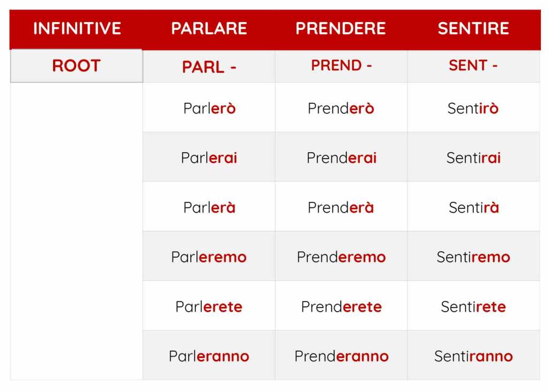Click the word Sentirete
The image size is (549, 392).
click(x=473, y=307)
